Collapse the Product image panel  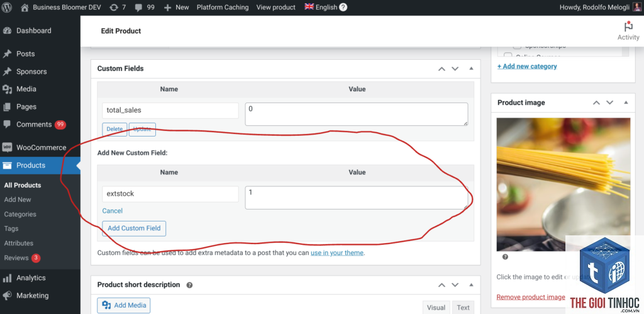[626, 103]
